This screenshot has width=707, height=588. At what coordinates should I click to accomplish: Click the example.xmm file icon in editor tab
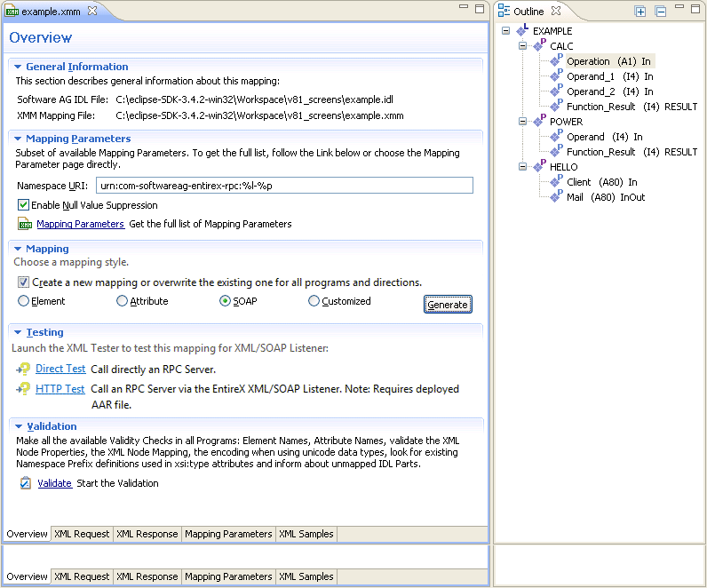pos(12,12)
